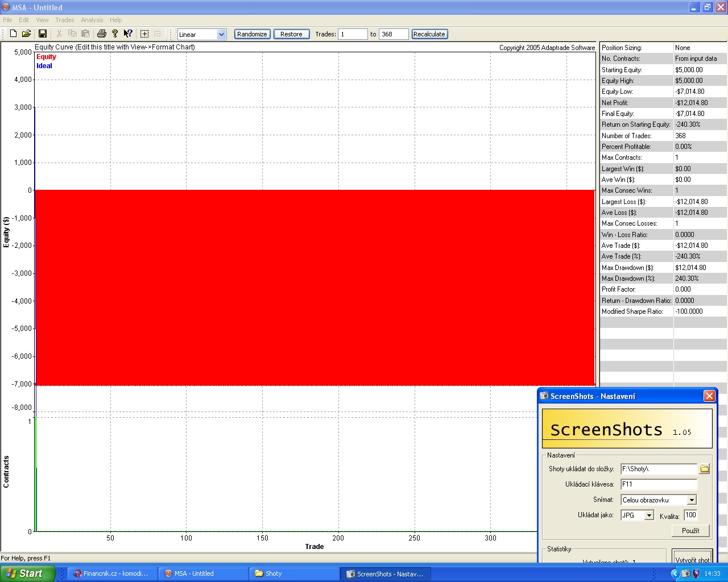
Task: Click the ScreenShots - Nastavení taskbar button
Action: tap(385, 573)
